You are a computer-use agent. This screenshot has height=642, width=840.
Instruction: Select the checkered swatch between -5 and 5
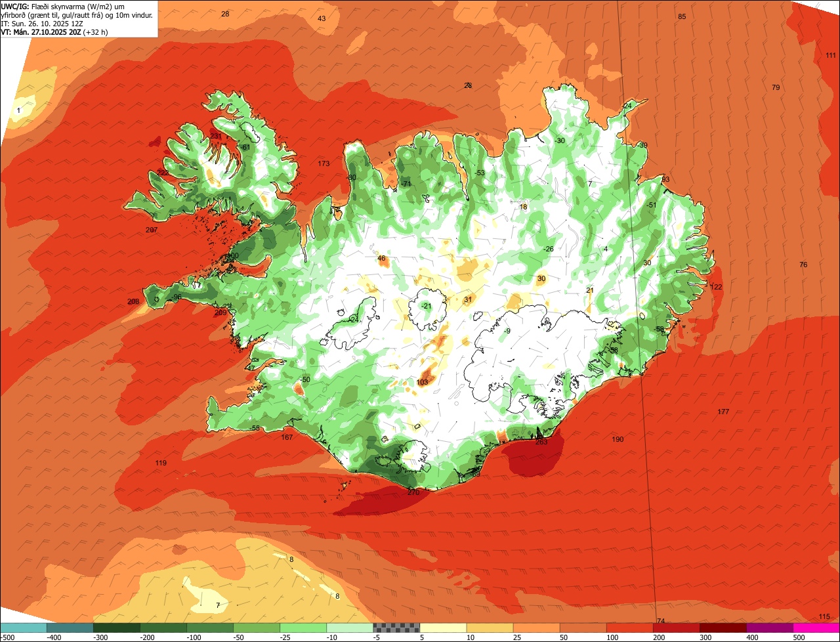pos(396,628)
